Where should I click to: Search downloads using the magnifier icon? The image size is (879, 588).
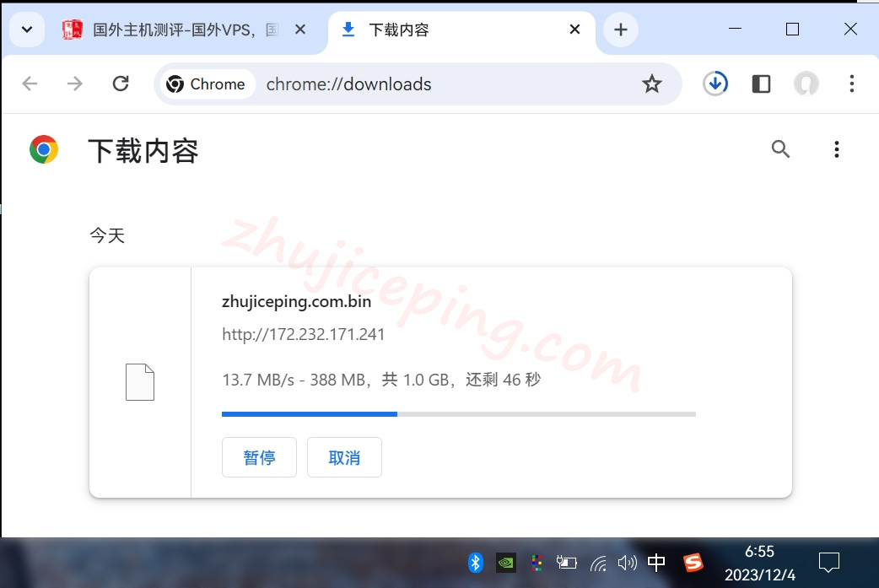[780, 149]
